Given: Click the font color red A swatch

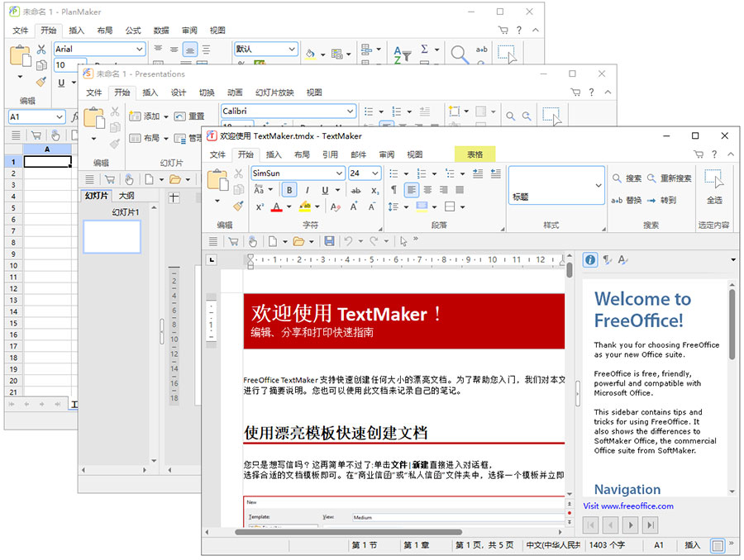Looking at the screenshot, I should point(277,206).
